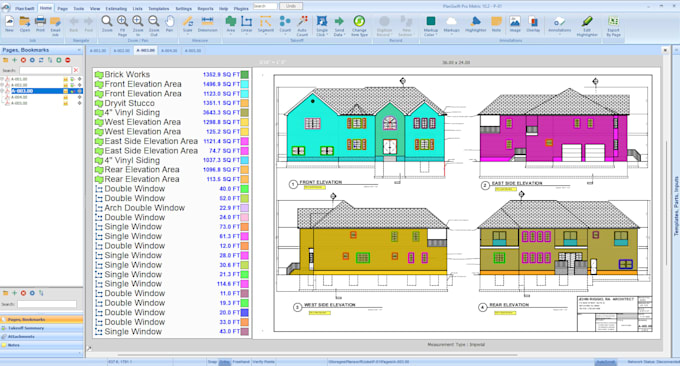Open the Reports ribbon tab
The image size is (680, 366).
(x=205, y=8)
